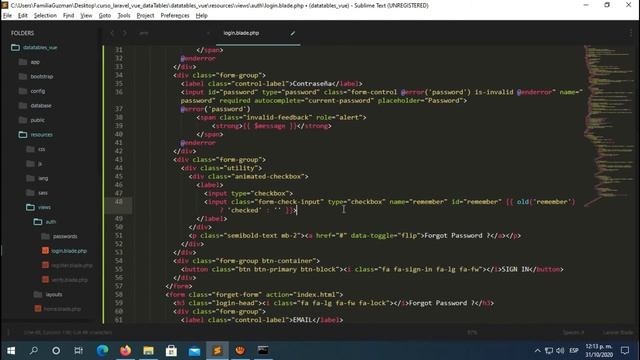Click Sublime Text taskbar icon
The image size is (640, 360).
click(x=217, y=350)
